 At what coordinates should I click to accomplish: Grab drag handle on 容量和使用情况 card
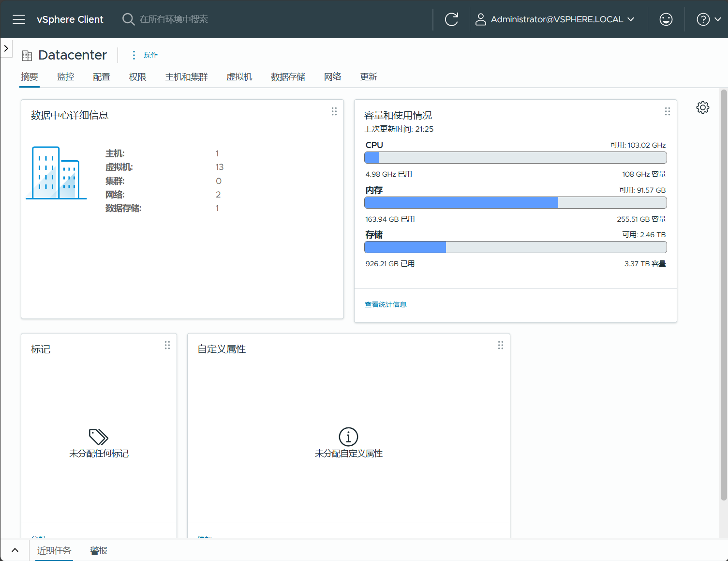[668, 111]
